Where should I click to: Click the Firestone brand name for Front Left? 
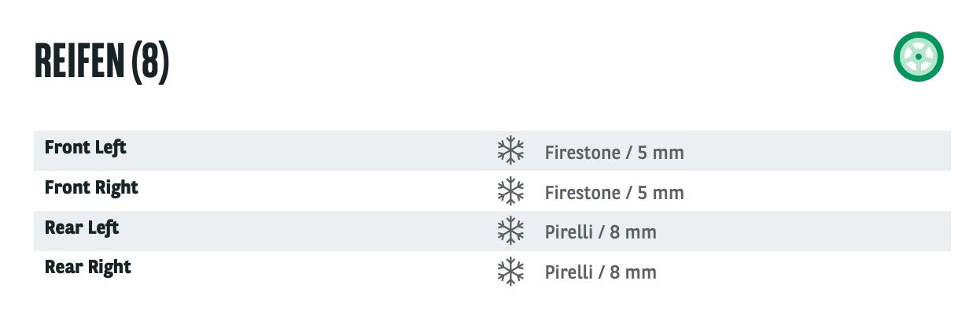point(582,153)
